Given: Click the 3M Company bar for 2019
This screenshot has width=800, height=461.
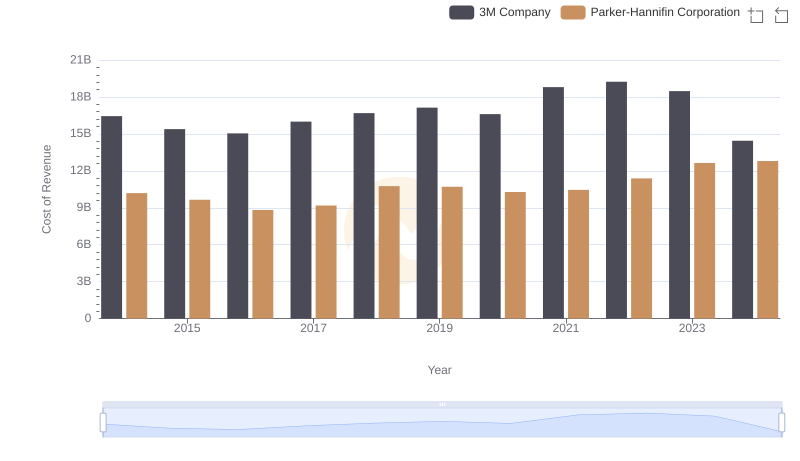Looking at the screenshot, I should pos(427,213).
